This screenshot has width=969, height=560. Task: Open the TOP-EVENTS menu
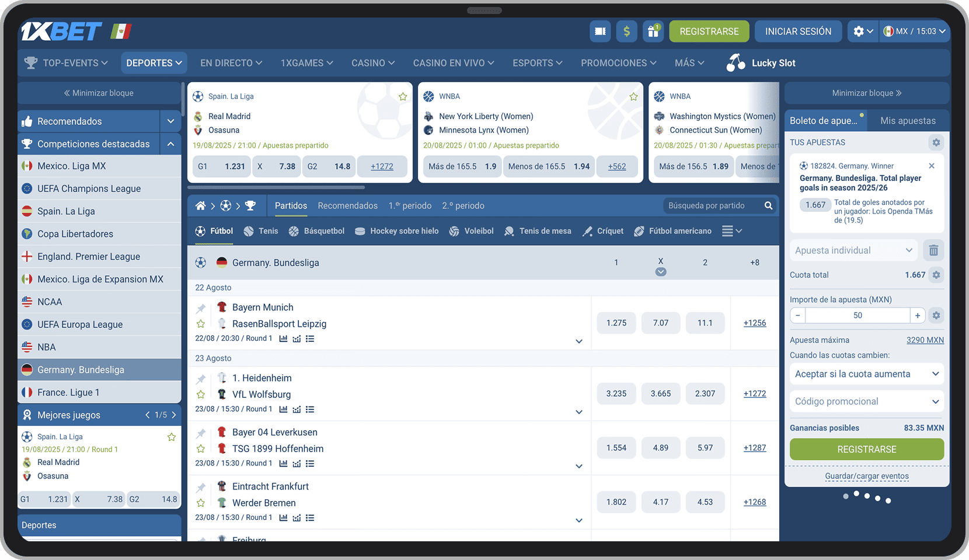[x=66, y=63]
